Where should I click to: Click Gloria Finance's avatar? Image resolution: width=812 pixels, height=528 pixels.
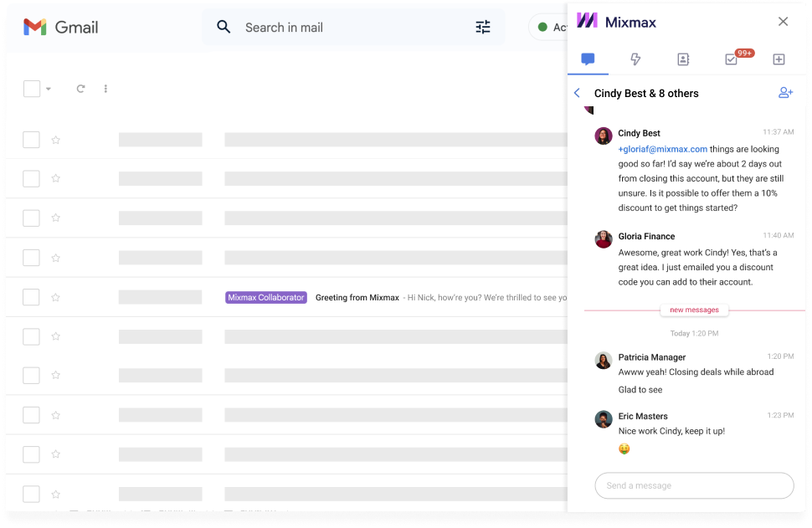(604, 239)
